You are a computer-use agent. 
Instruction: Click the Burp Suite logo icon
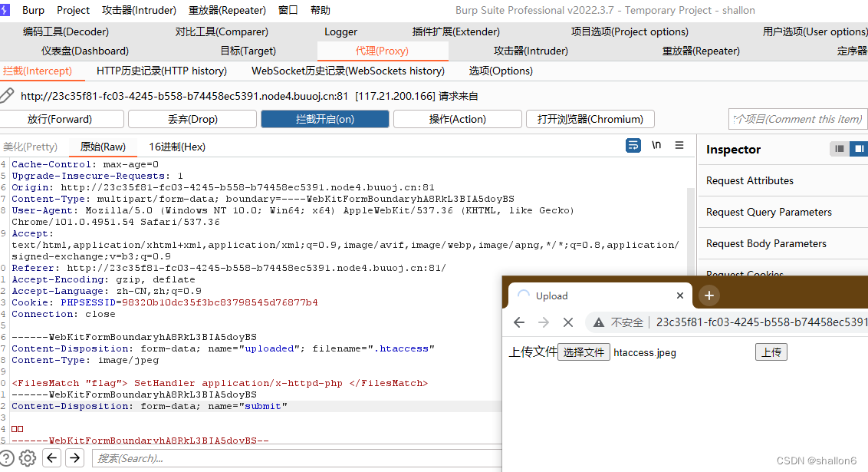pyautogui.click(x=5, y=10)
